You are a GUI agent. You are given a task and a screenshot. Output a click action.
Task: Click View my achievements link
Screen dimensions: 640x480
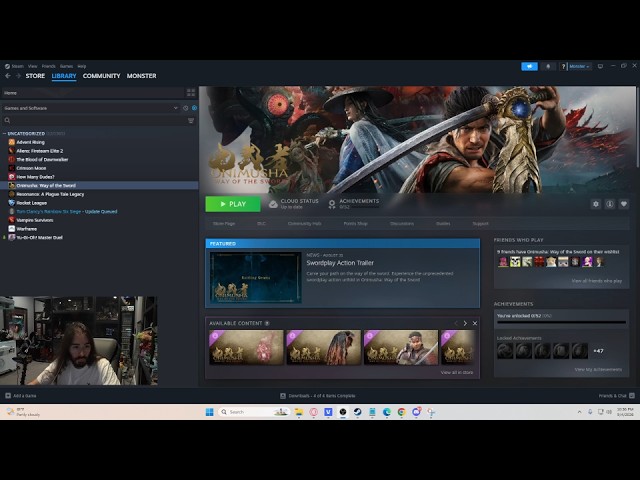[598, 369]
